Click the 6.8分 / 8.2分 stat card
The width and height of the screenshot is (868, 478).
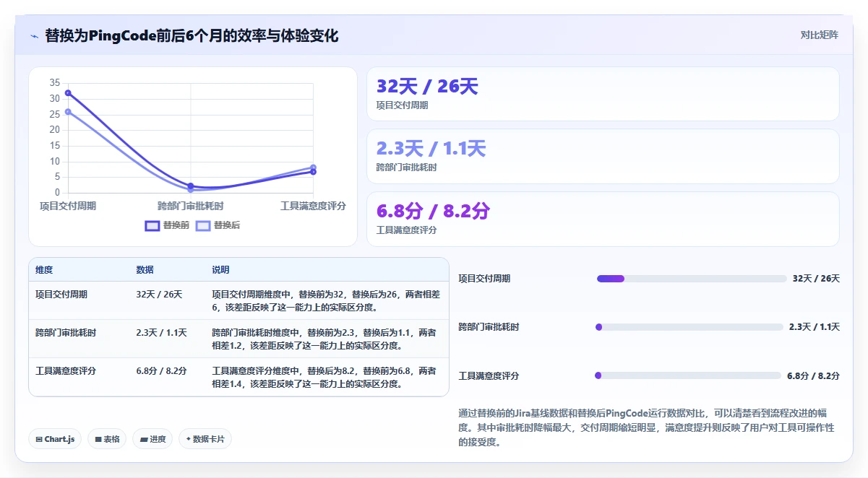(603, 219)
